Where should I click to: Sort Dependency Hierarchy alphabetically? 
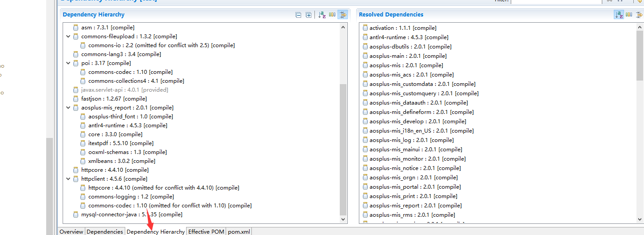click(x=322, y=15)
